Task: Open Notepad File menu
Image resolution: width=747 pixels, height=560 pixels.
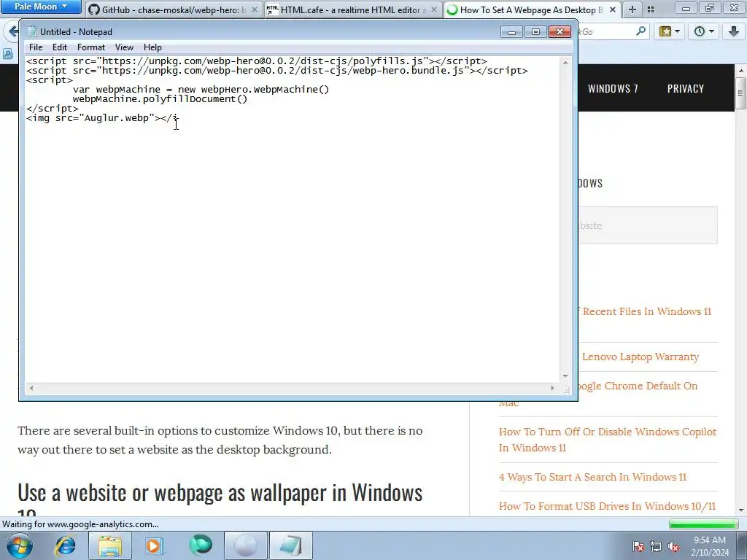Action: click(36, 47)
